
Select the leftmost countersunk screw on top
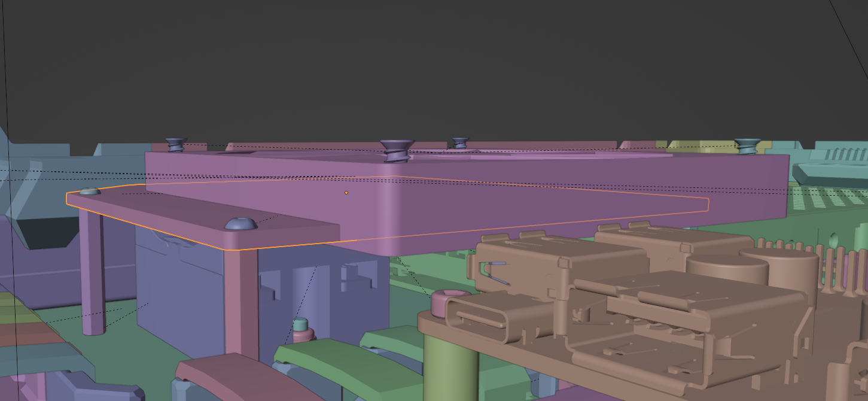(x=175, y=145)
